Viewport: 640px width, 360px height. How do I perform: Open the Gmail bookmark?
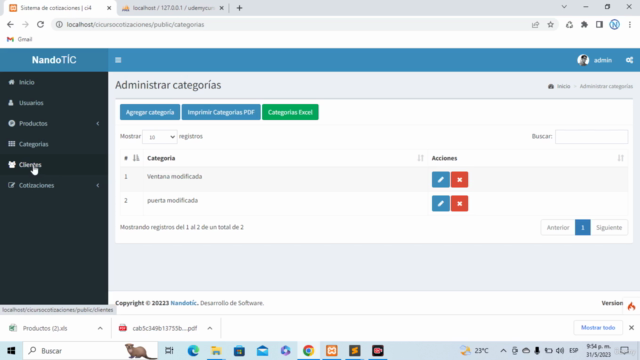20,39
